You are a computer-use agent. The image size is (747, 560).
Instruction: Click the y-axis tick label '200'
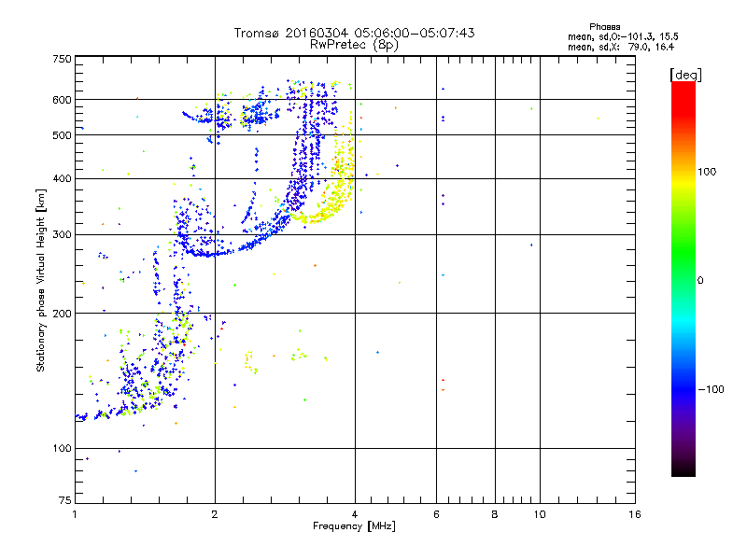pos(62,314)
